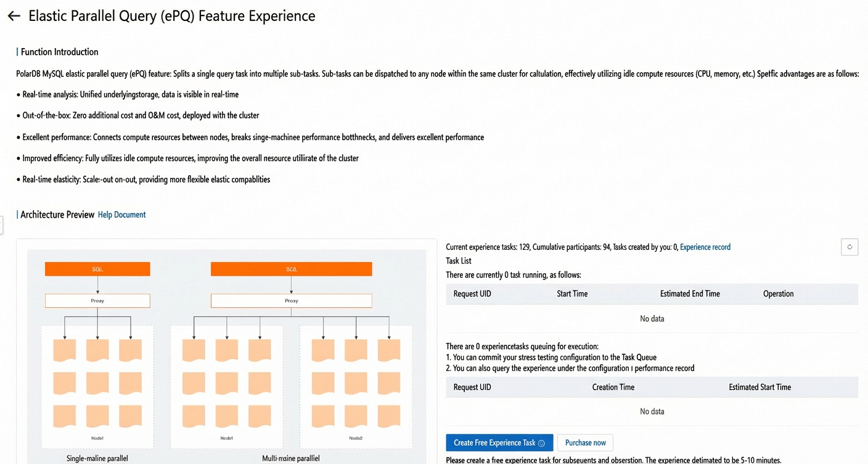Click the Request UID header in running tasks table

472,294
